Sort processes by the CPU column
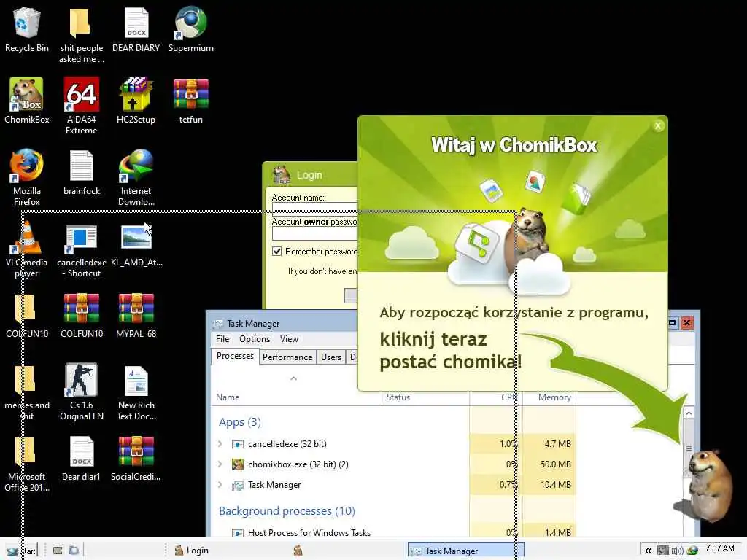The image size is (747, 560). [508, 397]
